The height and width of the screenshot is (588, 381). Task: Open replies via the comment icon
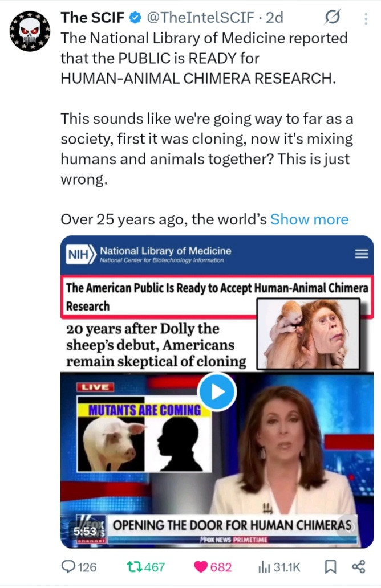pyautogui.click(x=68, y=566)
